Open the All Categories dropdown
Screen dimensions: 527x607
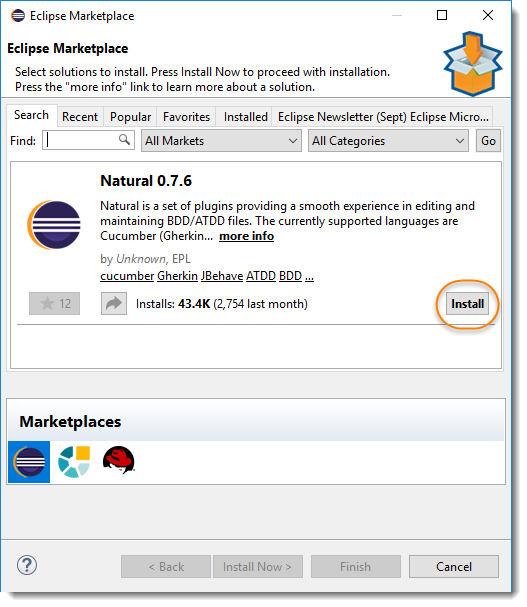tap(388, 141)
